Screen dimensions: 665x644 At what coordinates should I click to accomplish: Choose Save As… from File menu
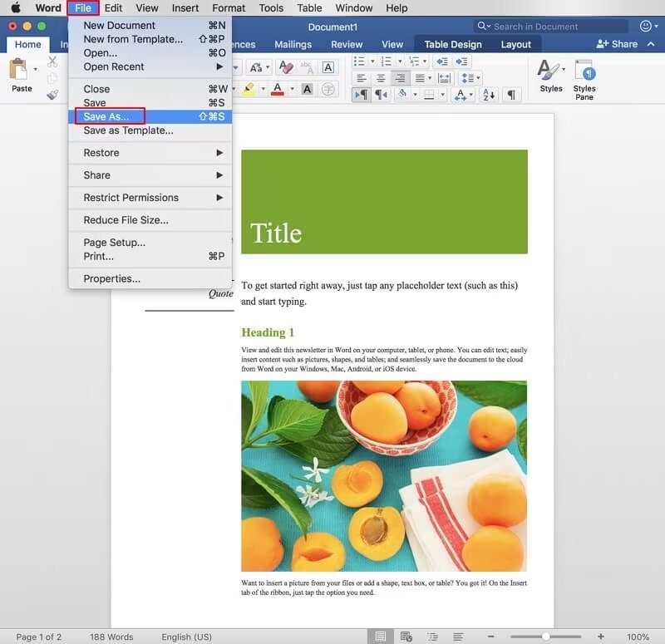click(x=106, y=116)
